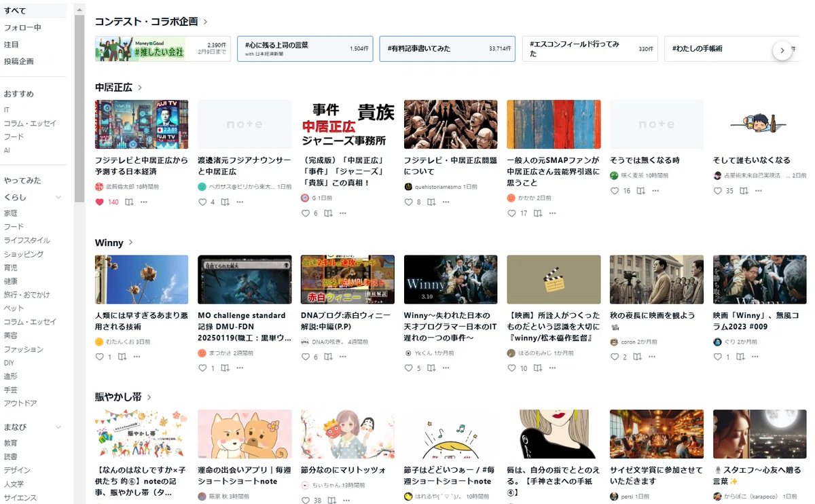Open the Winny section via its chevron

click(131, 242)
